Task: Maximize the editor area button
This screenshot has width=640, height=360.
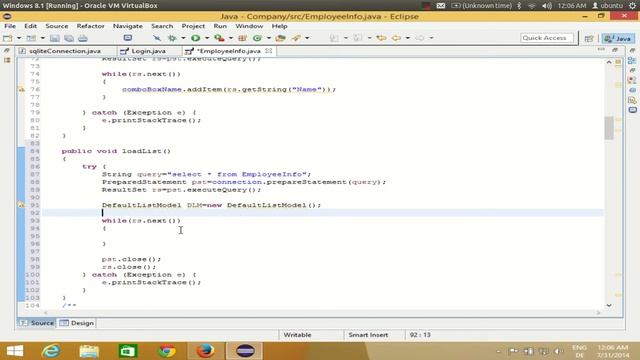Action: tap(615, 50)
